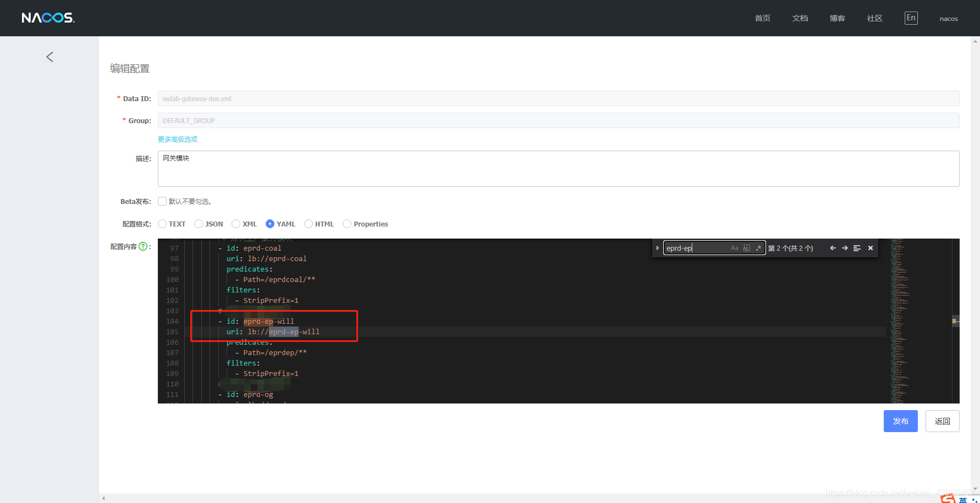Click the page vertical scrollbar
980x503 pixels.
click(x=976, y=265)
